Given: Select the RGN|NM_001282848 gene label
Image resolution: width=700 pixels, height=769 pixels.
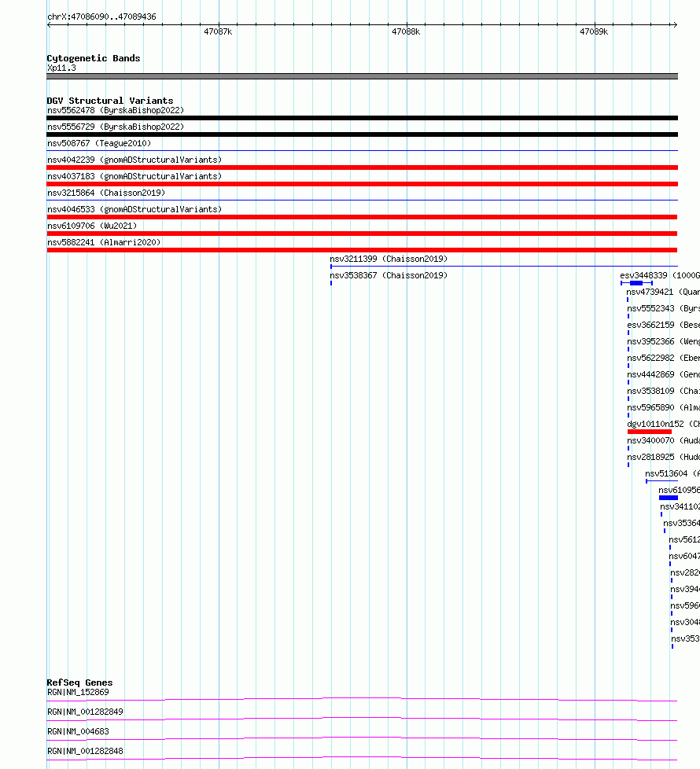Looking at the screenshot, I should point(85,752).
